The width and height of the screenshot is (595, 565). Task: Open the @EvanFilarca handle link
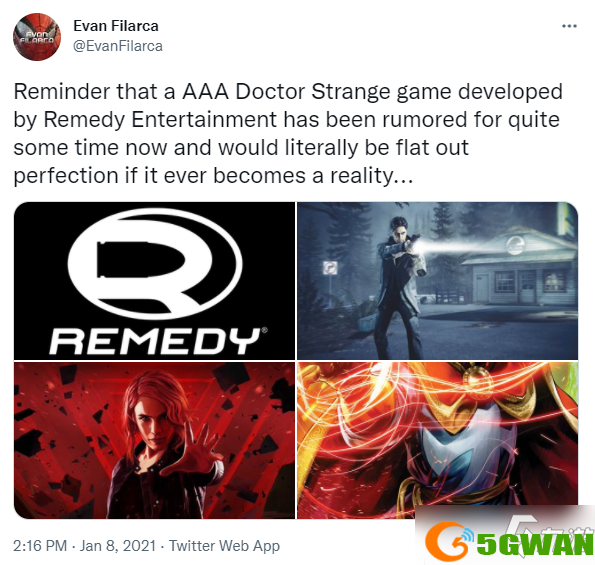pyautogui.click(x=118, y=46)
